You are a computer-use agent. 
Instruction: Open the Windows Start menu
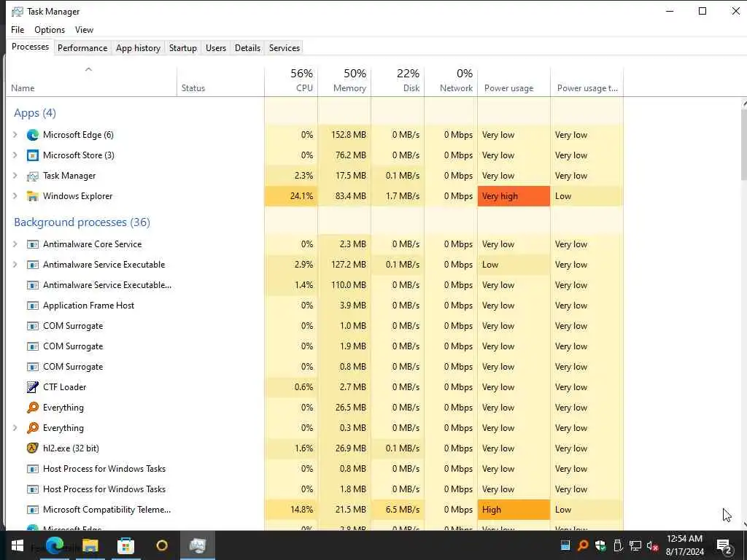tap(18, 545)
